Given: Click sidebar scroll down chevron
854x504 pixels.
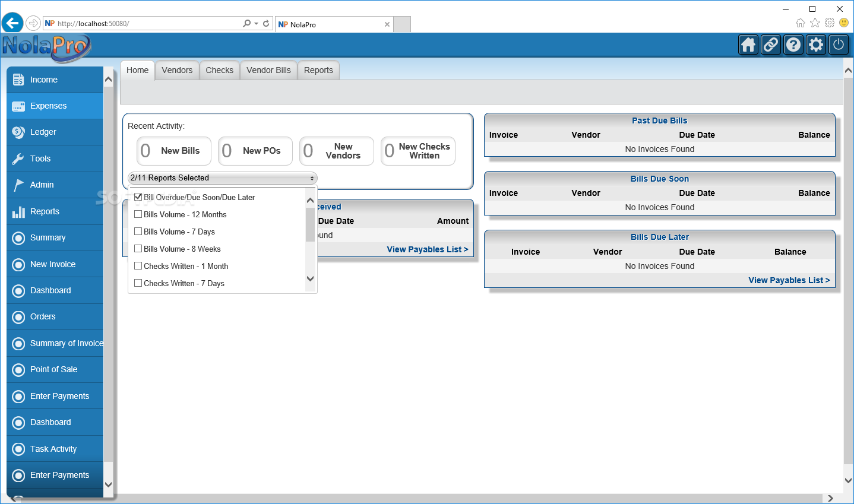Looking at the screenshot, I should coord(108,484).
